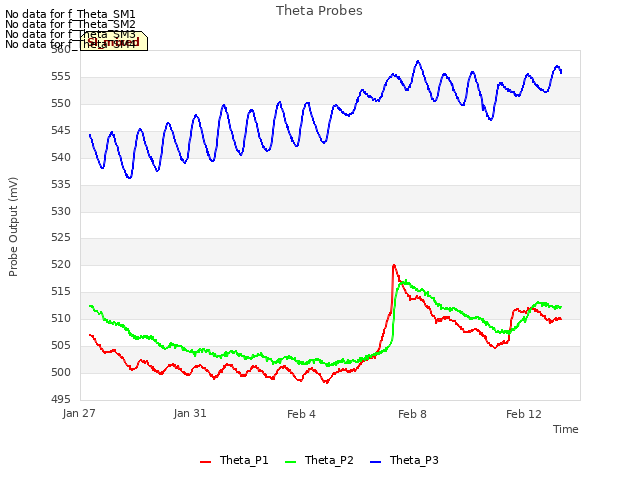Image resolution: width=640 pixels, height=480 pixels.
Task: Click the Time axis label
Action: click(566, 429)
